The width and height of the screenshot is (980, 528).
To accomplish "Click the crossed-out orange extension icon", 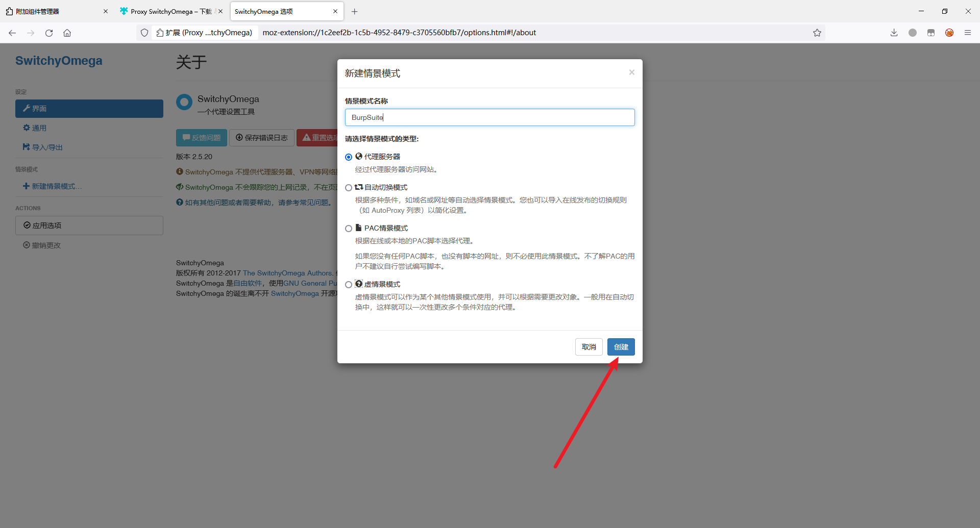I will coord(949,33).
